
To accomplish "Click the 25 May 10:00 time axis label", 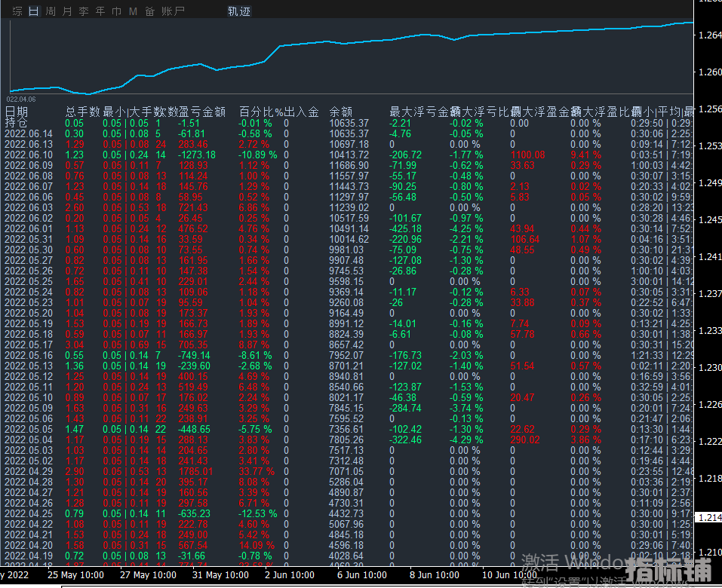I will click(76, 575).
